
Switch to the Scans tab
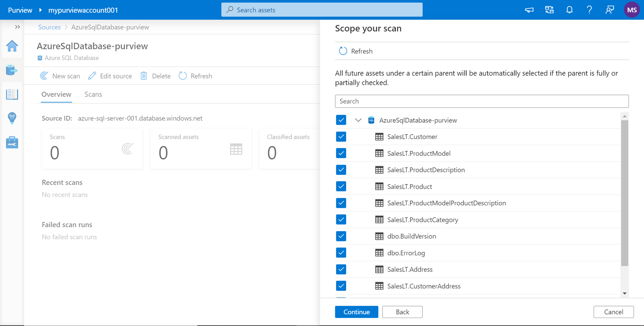[x=93, y=94]
